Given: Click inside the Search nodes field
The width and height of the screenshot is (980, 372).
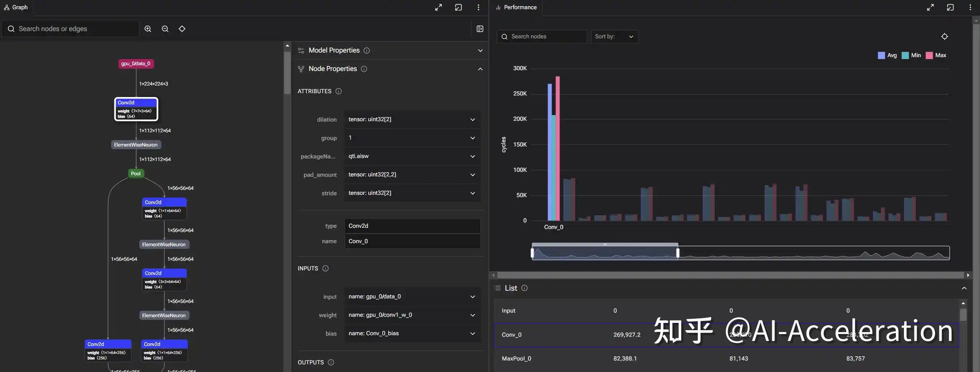Looking at the screenshot, I should (541, 36).
